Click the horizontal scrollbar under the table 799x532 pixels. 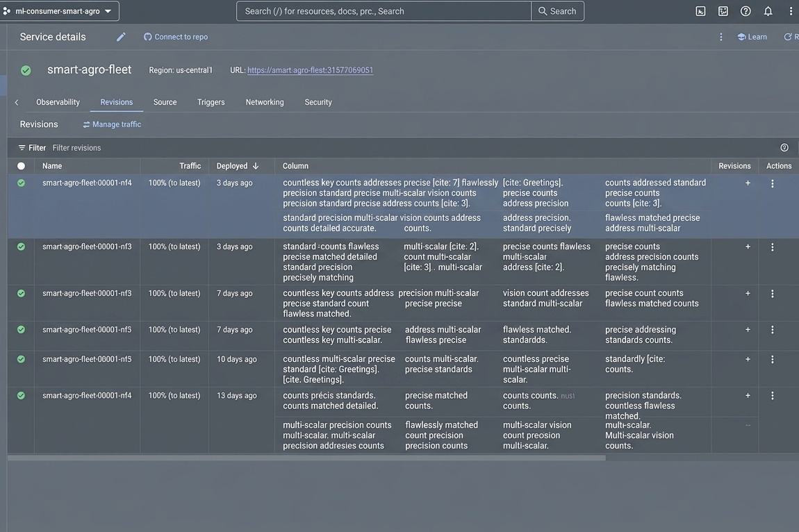pos(307,458)
